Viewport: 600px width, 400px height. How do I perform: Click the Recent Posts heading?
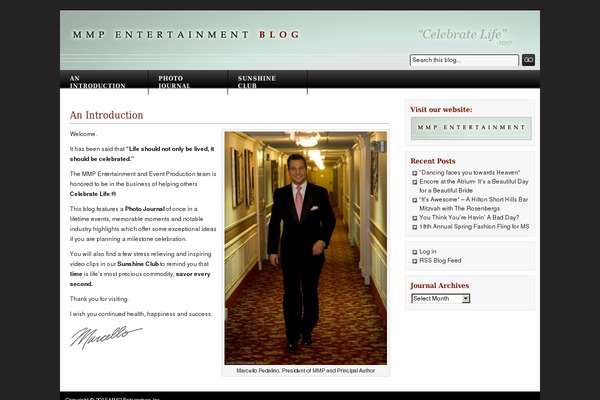pos(433,161)
